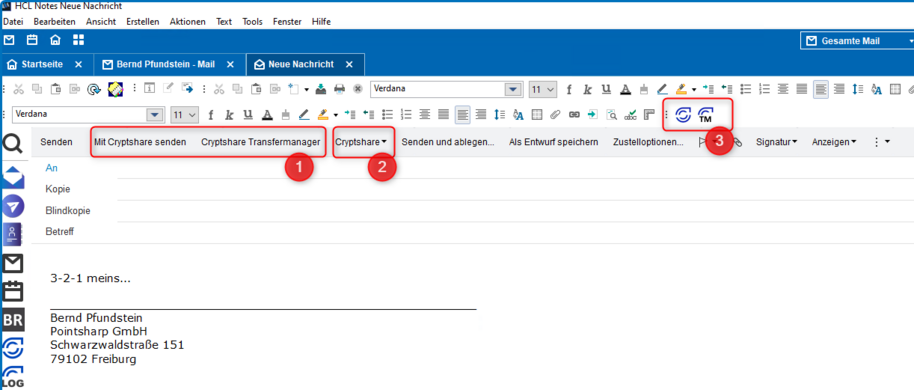Toggle italic 'k' in the lower toolbar row

tap(230, 114)
